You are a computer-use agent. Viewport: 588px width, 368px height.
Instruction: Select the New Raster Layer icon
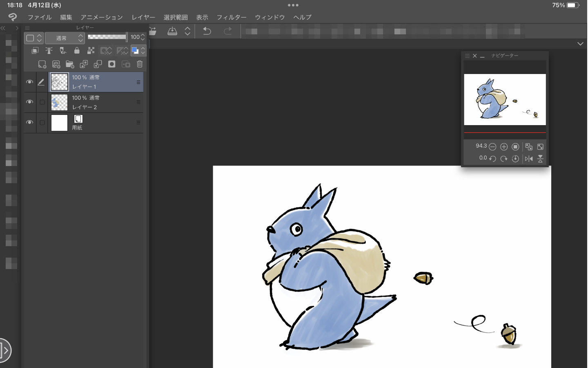coord(42,64)
